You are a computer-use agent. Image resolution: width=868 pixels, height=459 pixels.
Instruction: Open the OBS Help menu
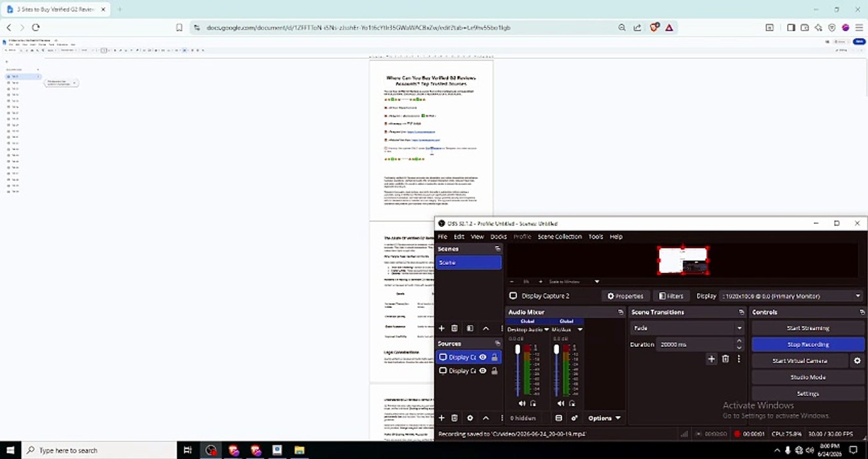(x=616, y=237)
